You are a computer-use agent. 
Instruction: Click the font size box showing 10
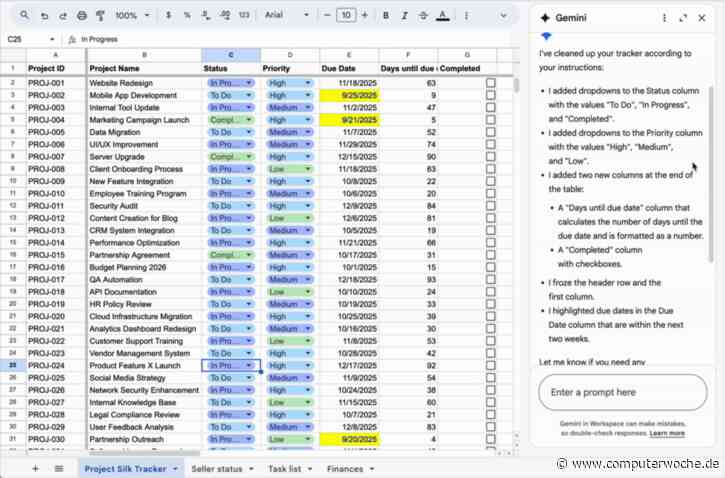346,15
